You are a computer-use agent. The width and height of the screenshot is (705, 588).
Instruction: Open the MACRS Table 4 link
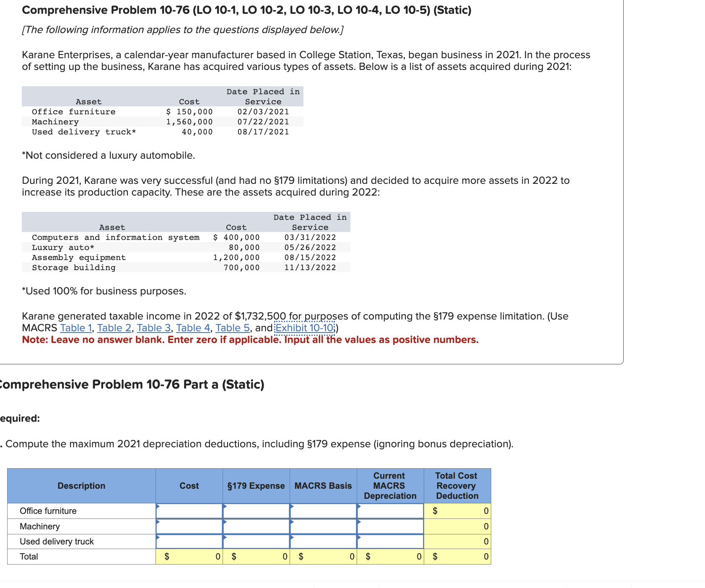point(192,328)
